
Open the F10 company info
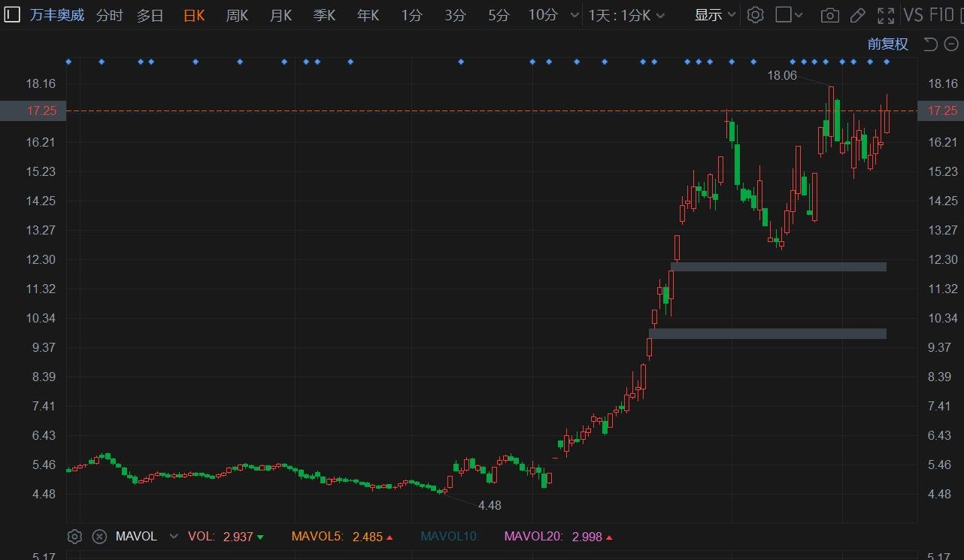[x=941, y=15]
